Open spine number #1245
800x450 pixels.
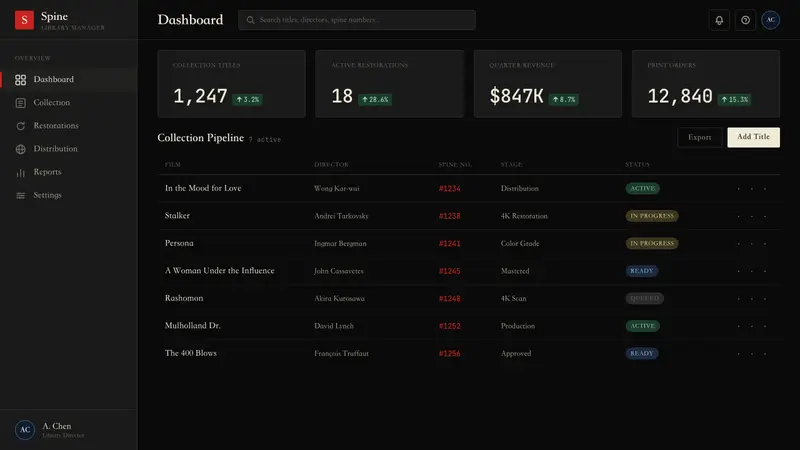[x=449, y=271]
